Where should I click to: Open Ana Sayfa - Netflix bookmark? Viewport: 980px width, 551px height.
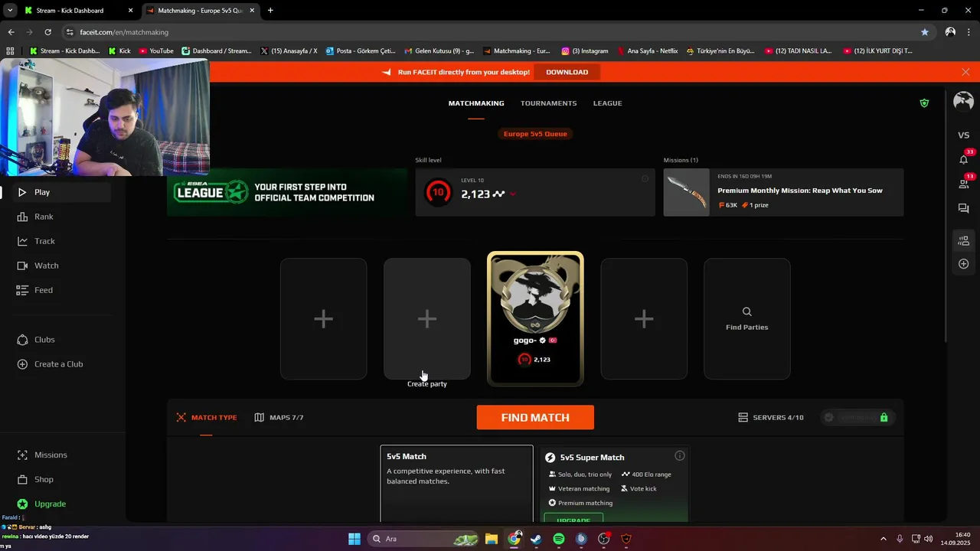(647, 51)
